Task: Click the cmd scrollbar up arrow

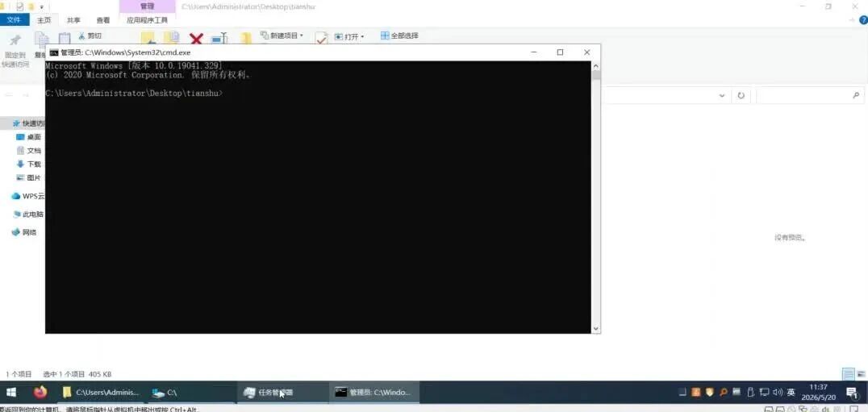Action: coord(595,66)
